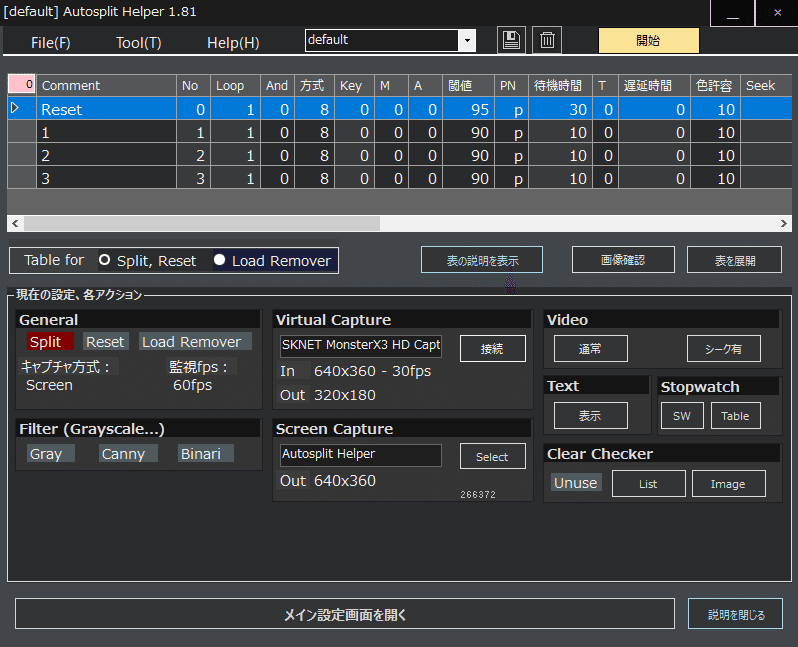The height and width of the screenshot is (647, 798).
Task: Click the Autosplit Helper window name field
Action: point(361,455)
